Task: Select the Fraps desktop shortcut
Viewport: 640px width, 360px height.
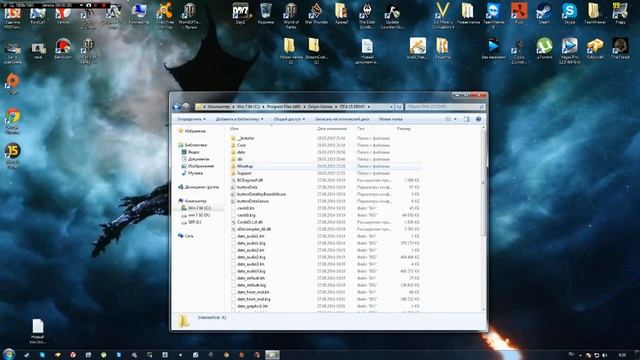Action: coord(620,14)
